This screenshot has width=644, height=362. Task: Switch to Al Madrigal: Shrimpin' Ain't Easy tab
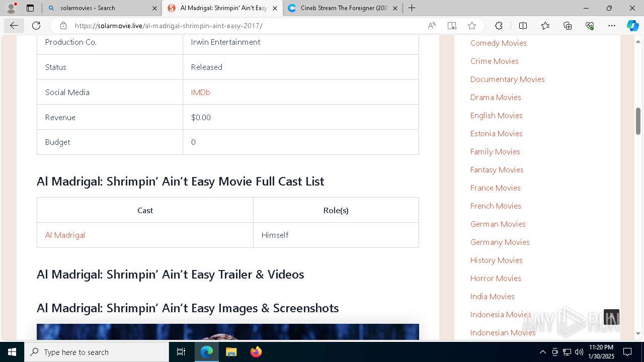pos(222,8)
